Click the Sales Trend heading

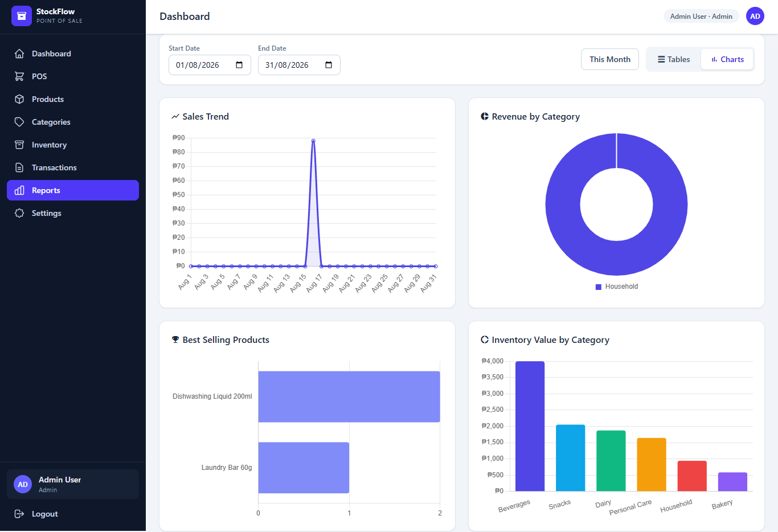coord(206,116)
